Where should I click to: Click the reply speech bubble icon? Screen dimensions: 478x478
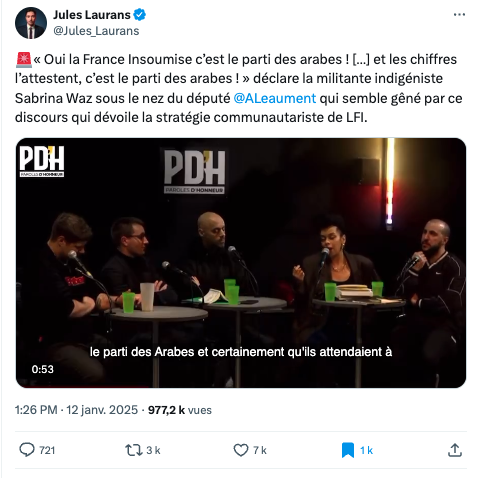pos(27,450)
